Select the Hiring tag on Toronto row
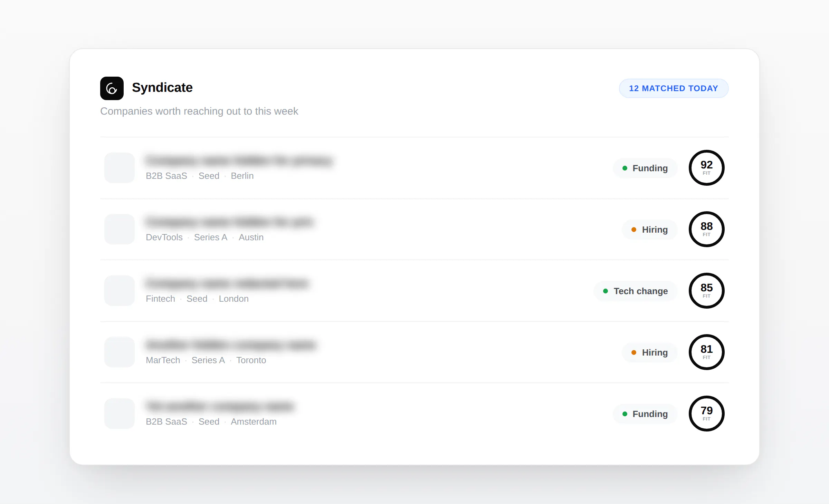829x504 pixels. click(650, 352)
